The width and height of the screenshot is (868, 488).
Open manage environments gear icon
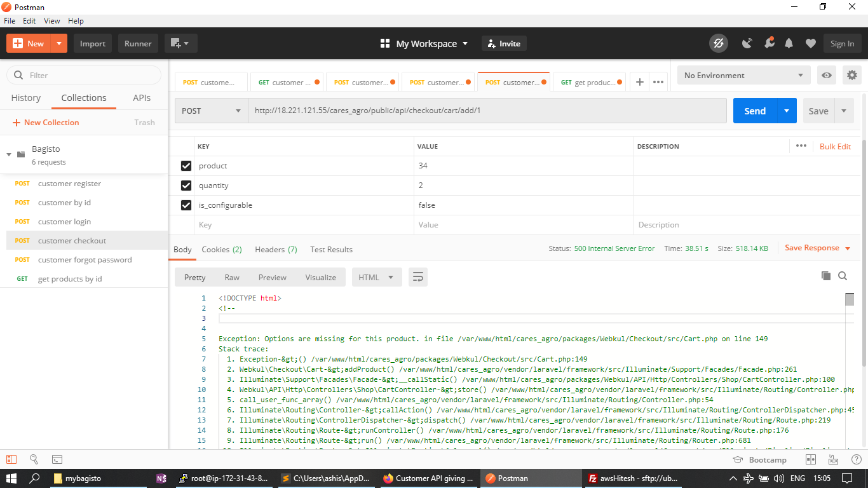click(x=852, y=75)
